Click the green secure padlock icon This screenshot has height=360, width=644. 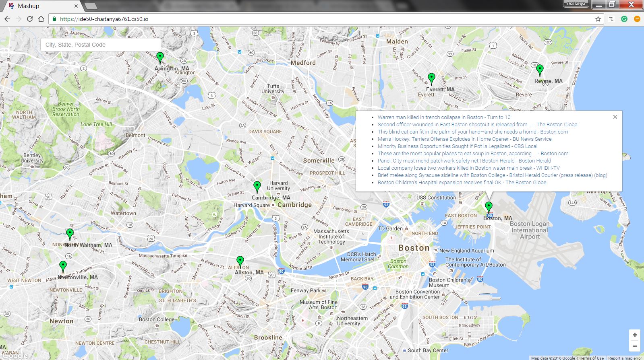[x=54, y=19]
